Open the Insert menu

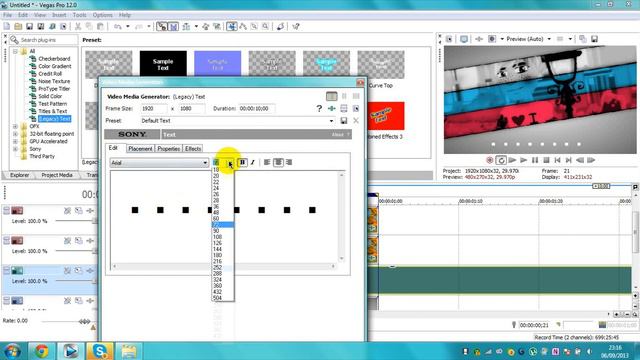(x=59, y=15)
